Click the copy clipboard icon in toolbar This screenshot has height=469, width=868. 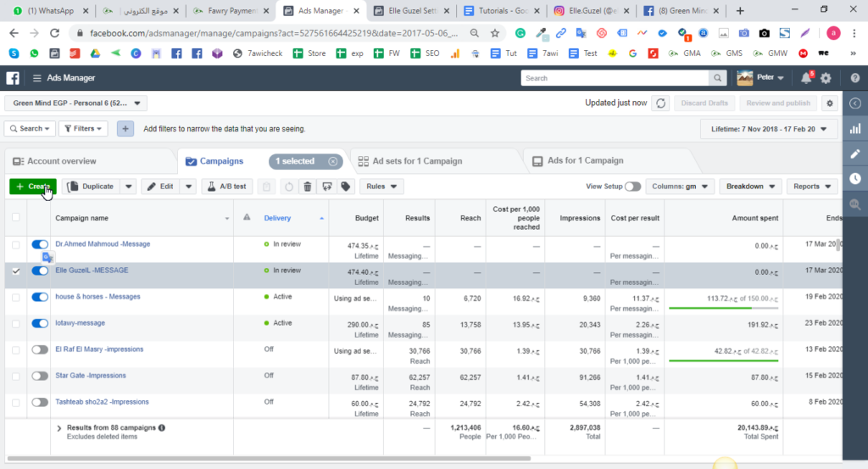pos(266,187)
